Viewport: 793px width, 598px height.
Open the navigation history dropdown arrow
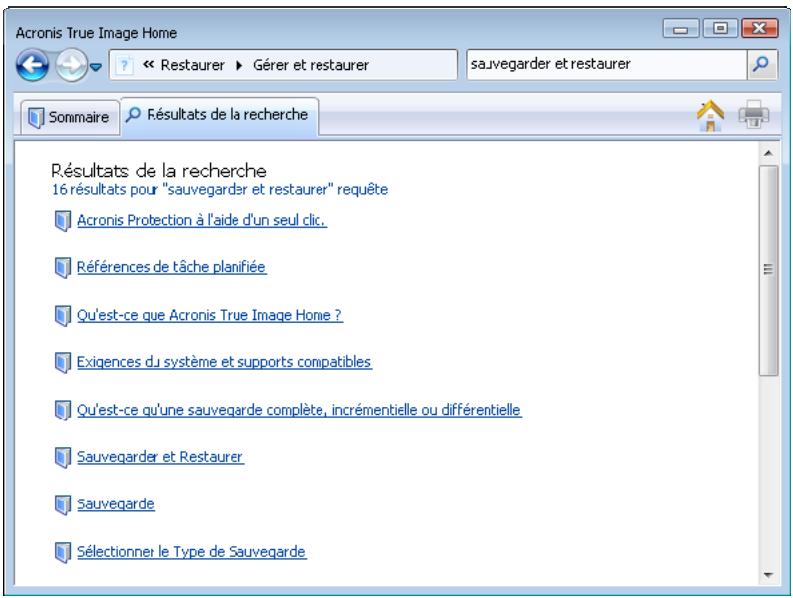point(96,66)
